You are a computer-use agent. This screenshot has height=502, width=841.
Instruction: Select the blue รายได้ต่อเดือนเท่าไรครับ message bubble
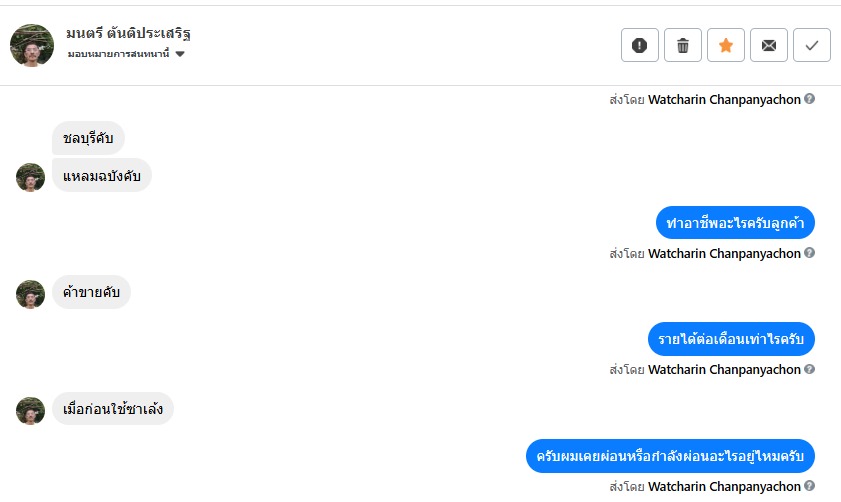point(731,339)
